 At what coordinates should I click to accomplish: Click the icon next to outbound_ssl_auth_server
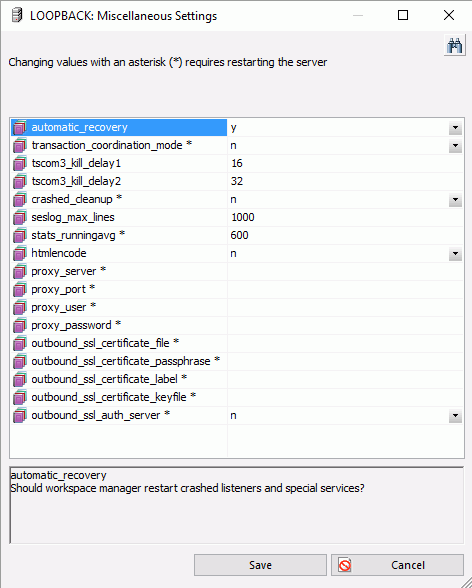click(20, 416)
